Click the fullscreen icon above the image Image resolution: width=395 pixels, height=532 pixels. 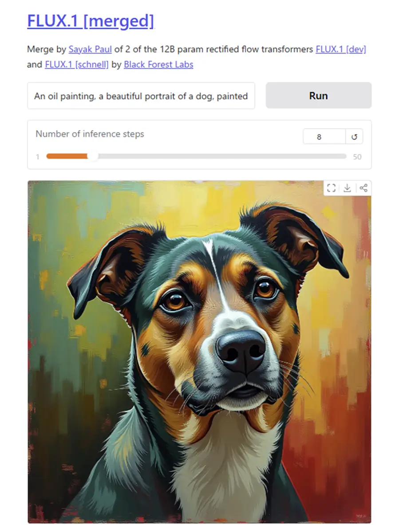pos(331,188)
